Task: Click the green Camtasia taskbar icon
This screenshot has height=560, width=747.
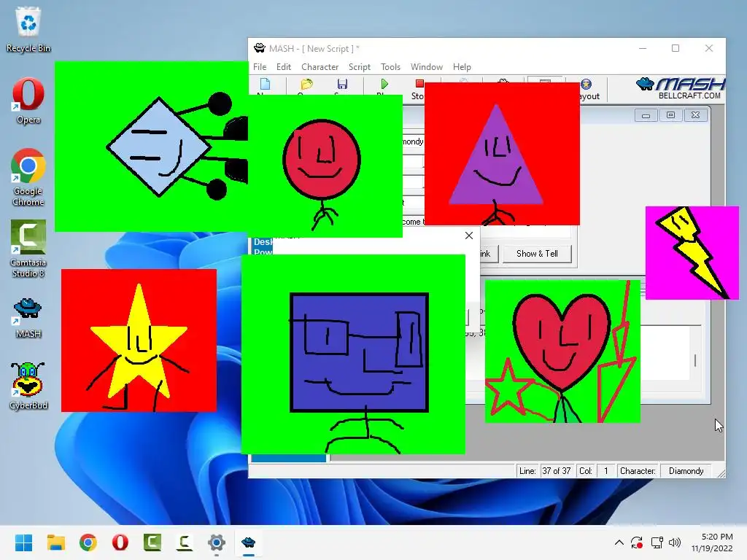Action: pos(152,542)
